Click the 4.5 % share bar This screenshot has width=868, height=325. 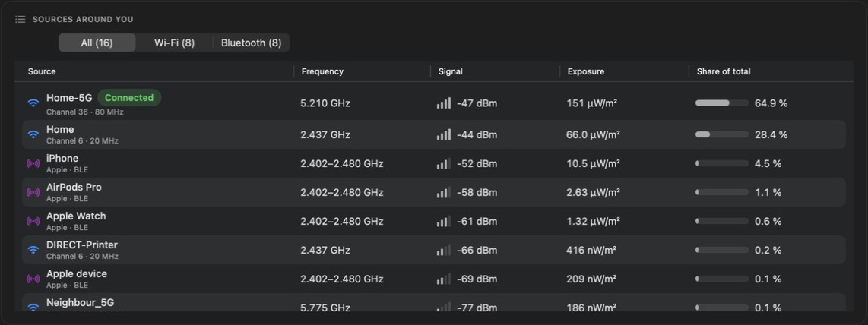coord(722,163)
